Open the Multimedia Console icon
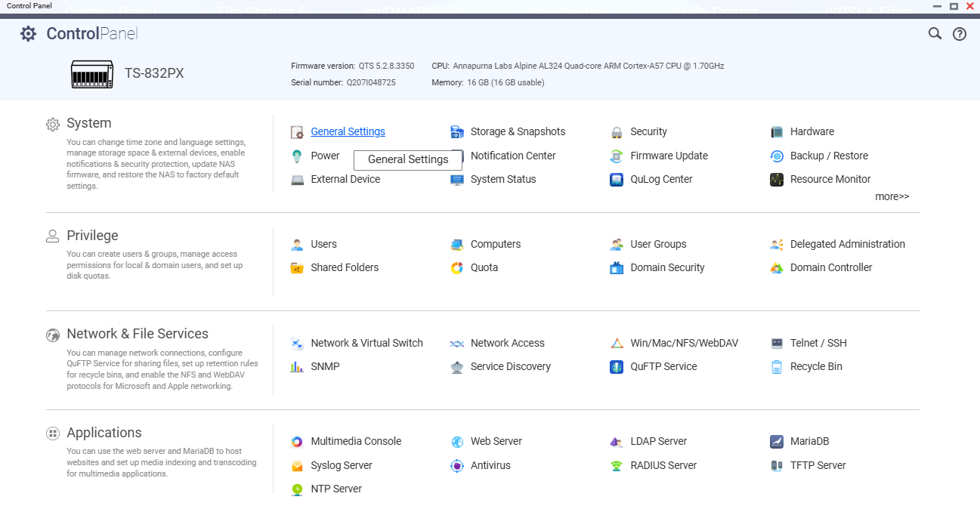 (297, 442)
